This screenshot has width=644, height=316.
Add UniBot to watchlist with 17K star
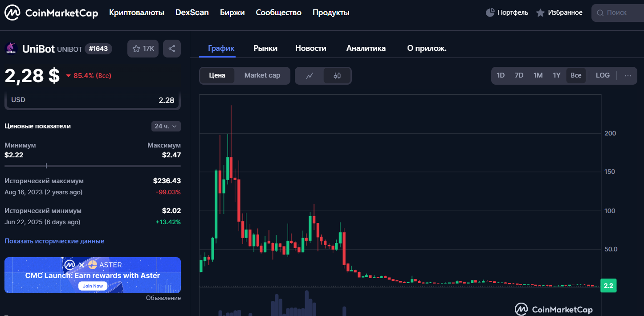click(x=143, y=49)
